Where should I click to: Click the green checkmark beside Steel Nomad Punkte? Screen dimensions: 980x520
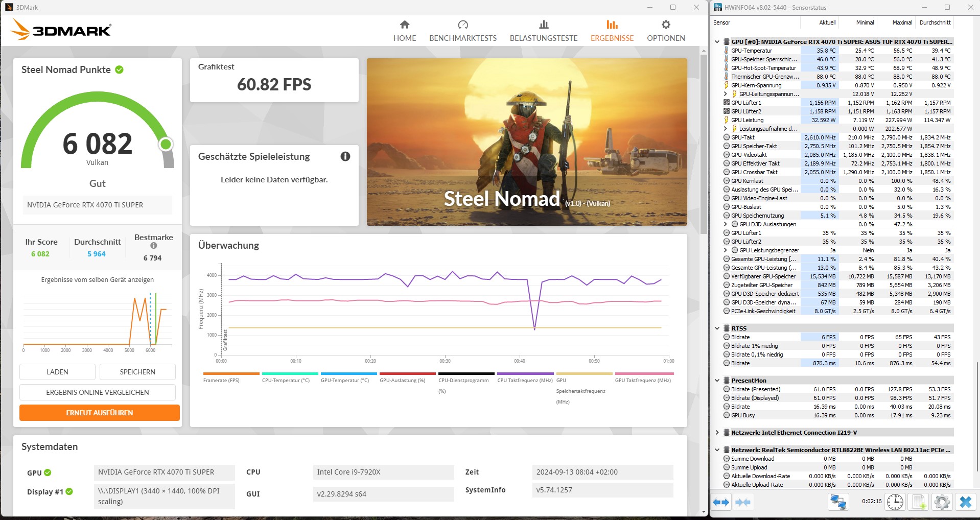119,69
